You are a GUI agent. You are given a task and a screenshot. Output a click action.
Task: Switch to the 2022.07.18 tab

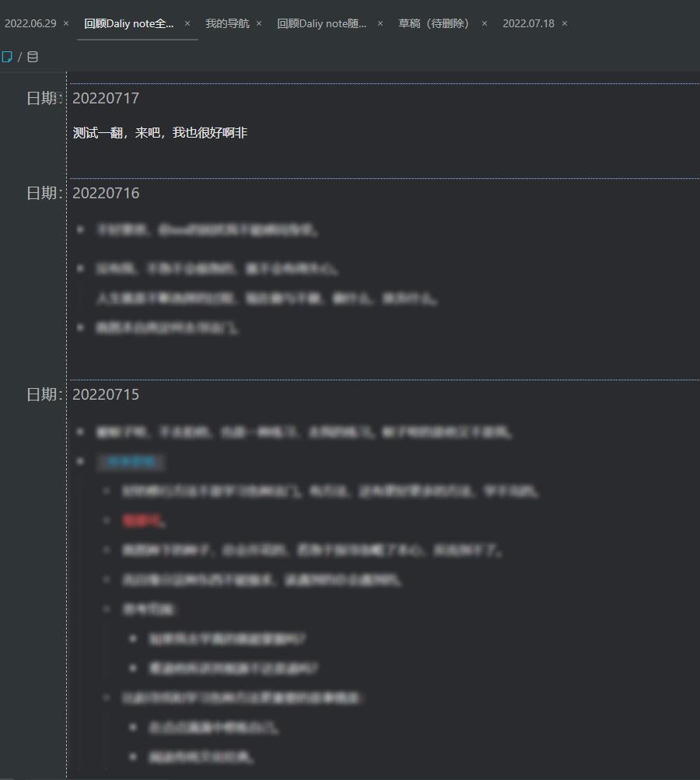[x=528, y=23]
